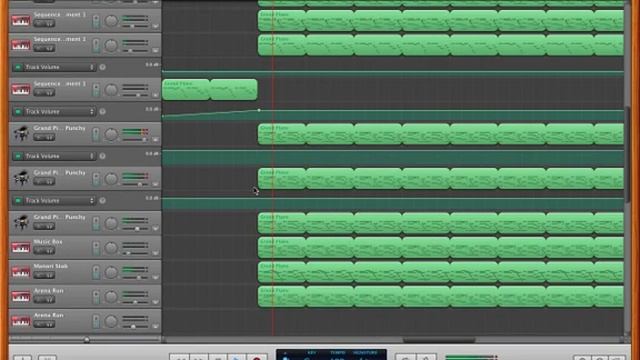This screenshot has width=640, height=360.
Task: Click round icon beside Track Volume under second Sequence track
Action: click(102, 67)
